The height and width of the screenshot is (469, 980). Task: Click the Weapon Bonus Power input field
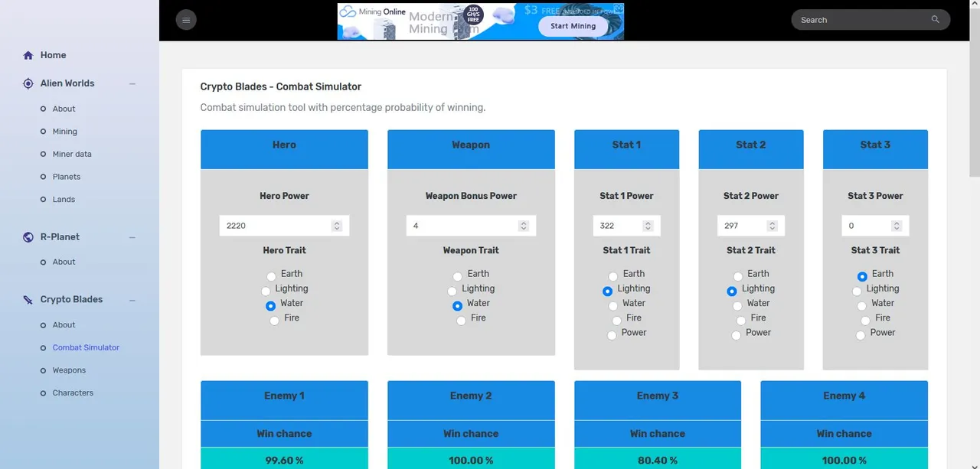coord(471,226)
